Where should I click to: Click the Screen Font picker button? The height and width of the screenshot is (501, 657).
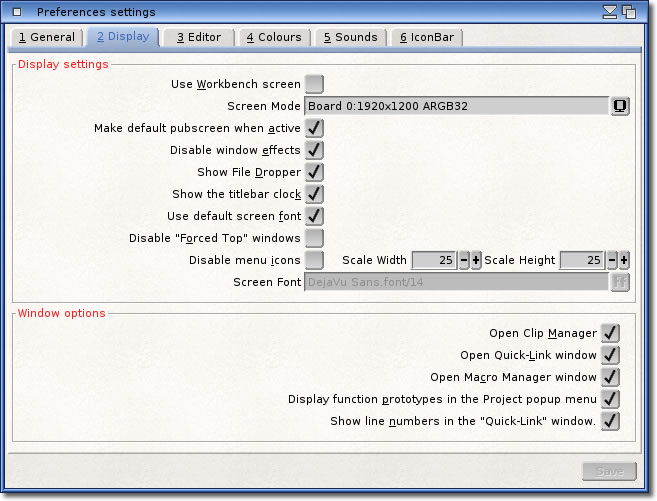tap(620, 282)
